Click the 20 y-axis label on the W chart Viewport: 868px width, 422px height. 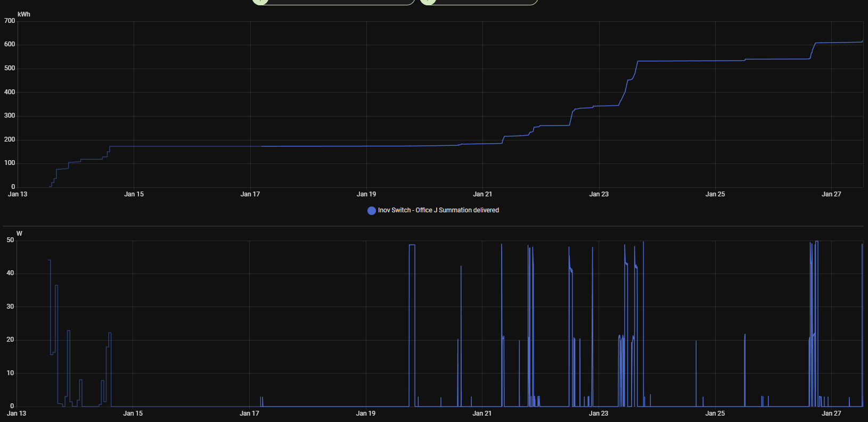[x=11, y=340]
